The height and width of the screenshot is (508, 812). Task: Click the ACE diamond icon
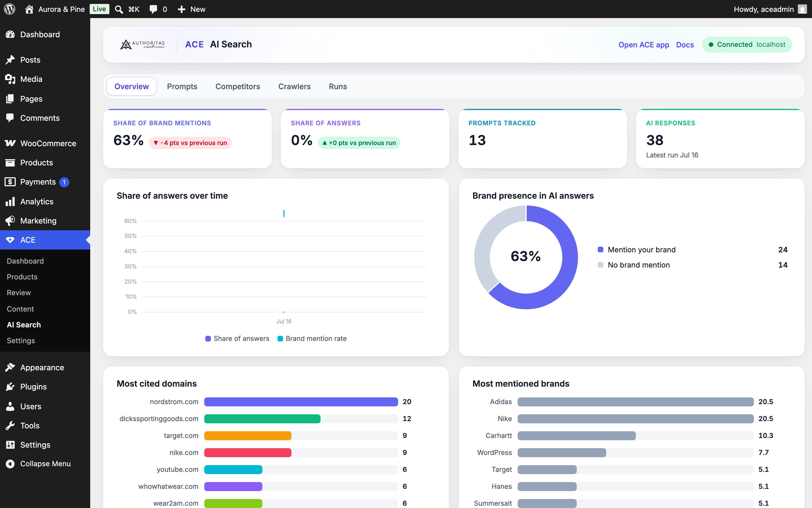pyautogui.click(x=10, y=240)
